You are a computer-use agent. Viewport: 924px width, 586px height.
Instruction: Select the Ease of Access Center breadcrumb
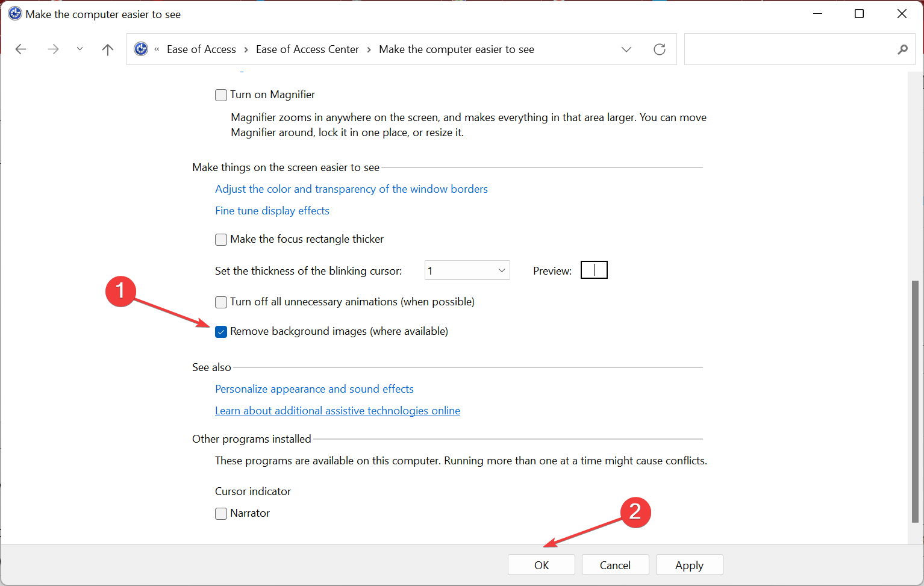click(x=307, y=49)
